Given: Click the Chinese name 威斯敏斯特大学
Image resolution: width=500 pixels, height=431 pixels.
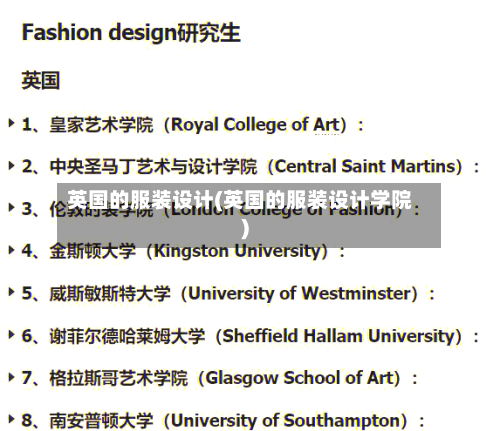Looking at the screenshot, I should point(110,294).
